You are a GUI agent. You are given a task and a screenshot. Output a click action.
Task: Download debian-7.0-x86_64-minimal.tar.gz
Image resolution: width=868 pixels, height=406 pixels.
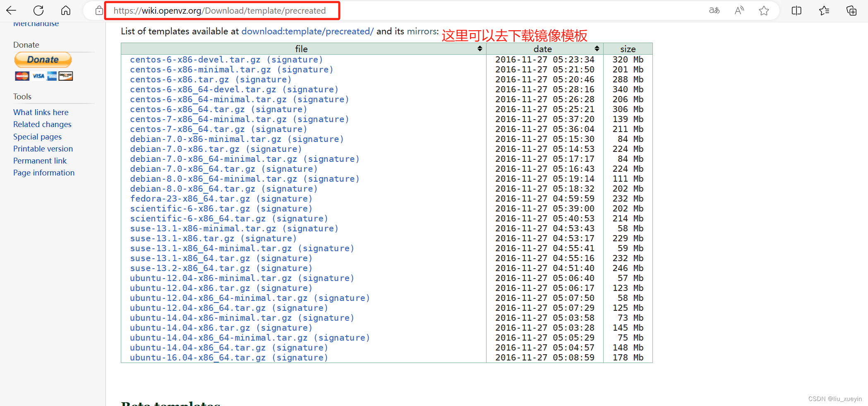[x=213, y=159]
